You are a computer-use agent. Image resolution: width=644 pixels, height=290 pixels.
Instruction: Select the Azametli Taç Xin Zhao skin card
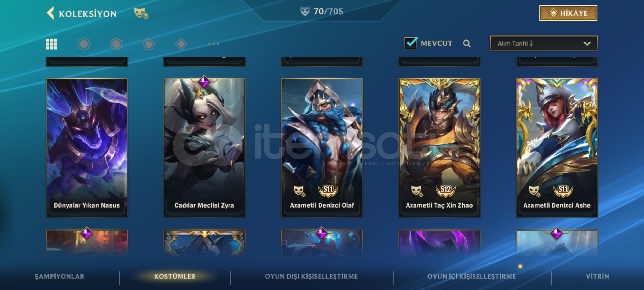(x=440, y=148)
